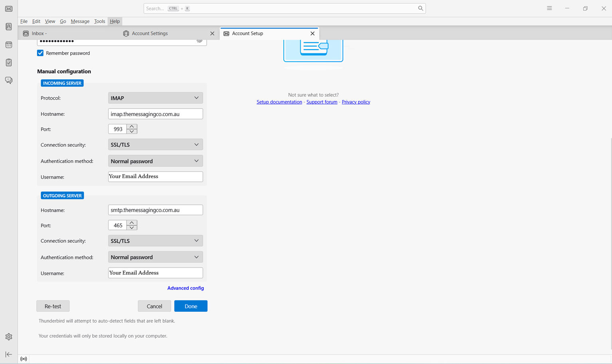Click the outgoing Username field
The height and width of the screenshot is (364, 612).
pos(155,273)
